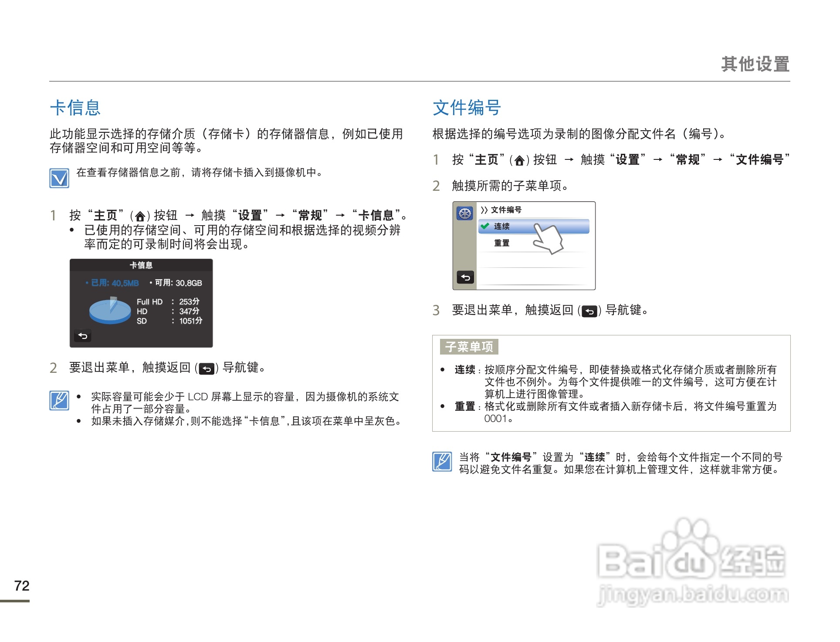Viewport: 840px width, 642px height.
Task: Click the return icon in file number step 3
Action: point(589,311)
